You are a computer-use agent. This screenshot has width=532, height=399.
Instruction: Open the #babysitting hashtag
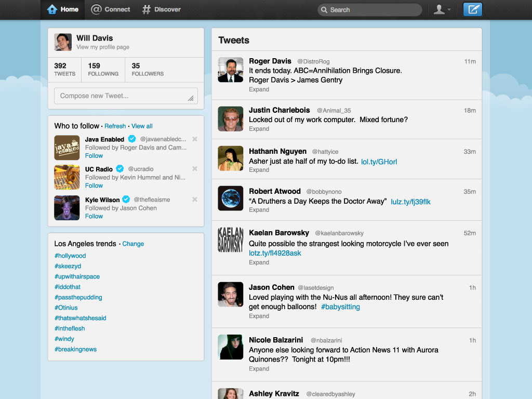341,307
